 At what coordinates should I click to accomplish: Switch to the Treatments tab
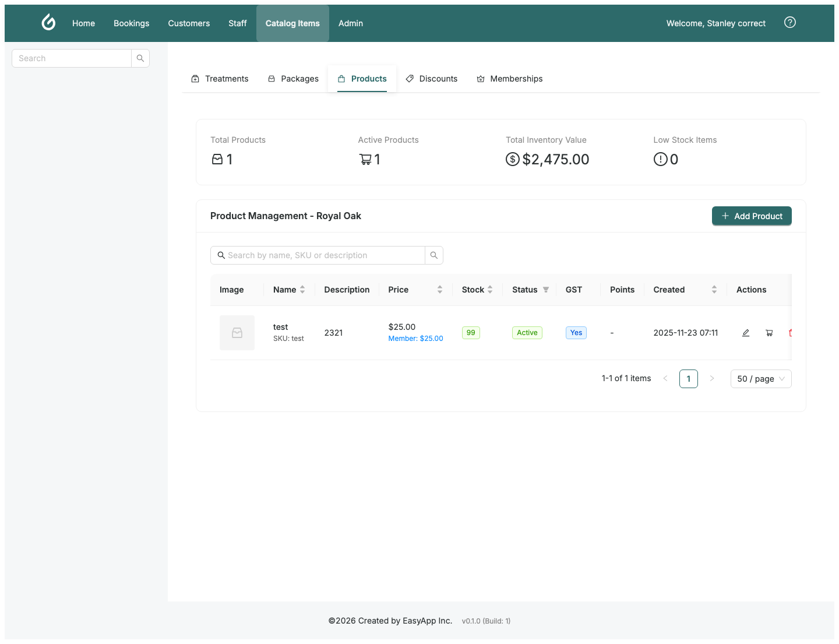(220, 79)
